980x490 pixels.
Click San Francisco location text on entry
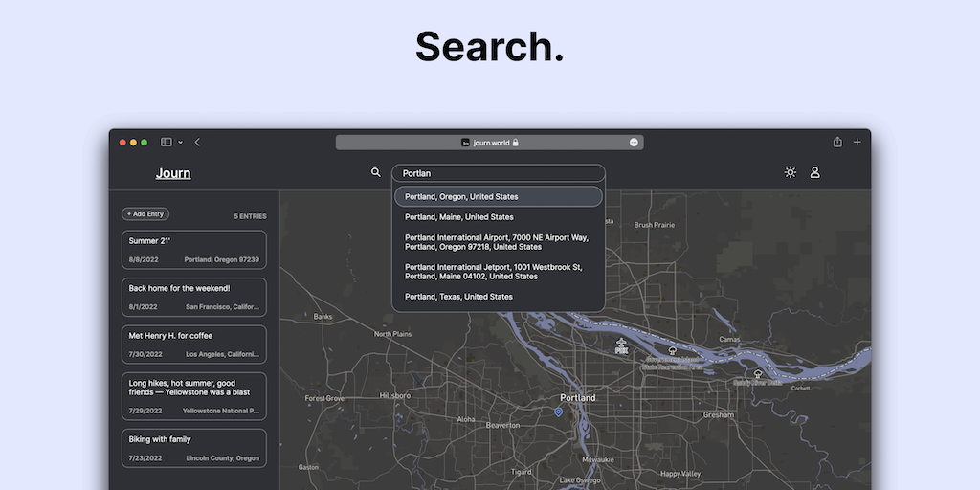222,307
